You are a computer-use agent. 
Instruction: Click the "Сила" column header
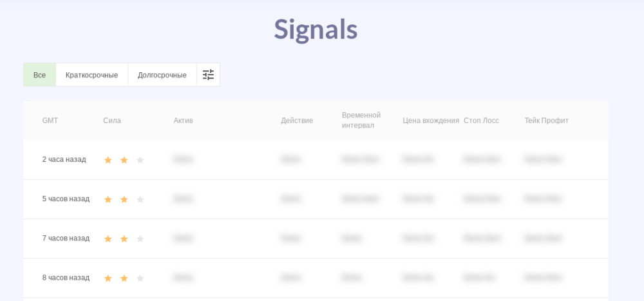point(112,121)
